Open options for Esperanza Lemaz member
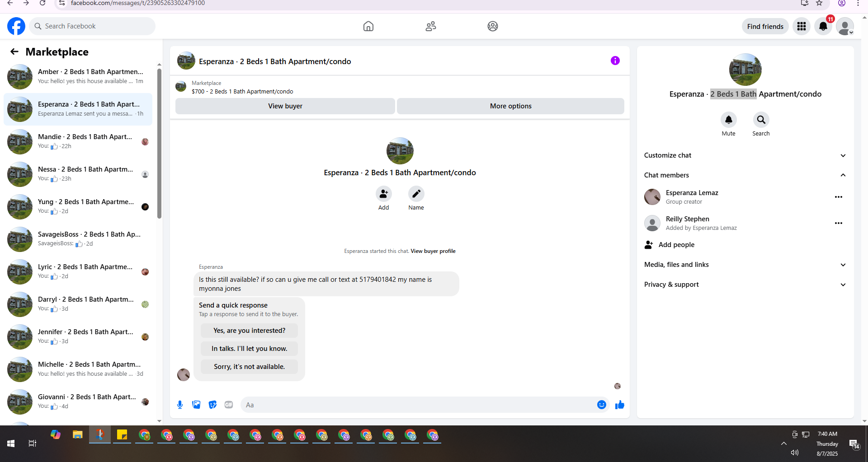 pyautogui.click(x=839, y=197)
